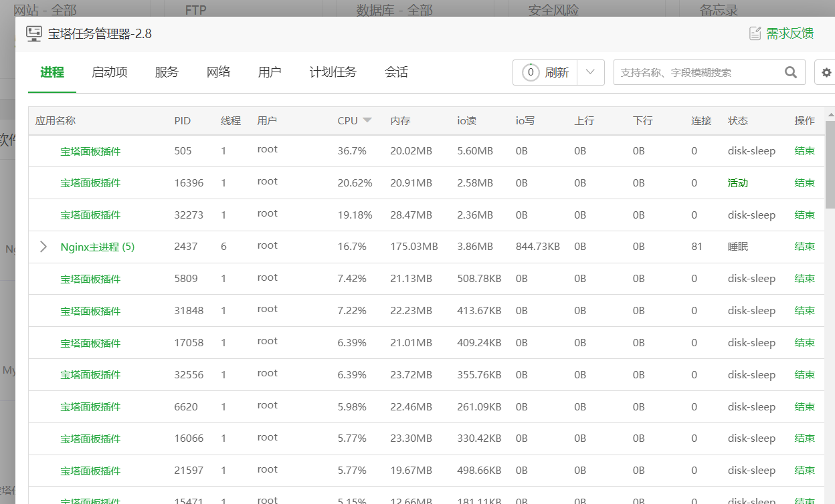Click the 175.03MB memory value
835x504 pixels.
tap(414, 247)
